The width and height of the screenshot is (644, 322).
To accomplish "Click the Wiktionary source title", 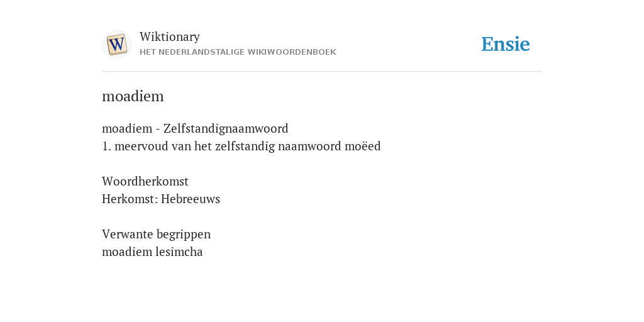I will (170, 36).
